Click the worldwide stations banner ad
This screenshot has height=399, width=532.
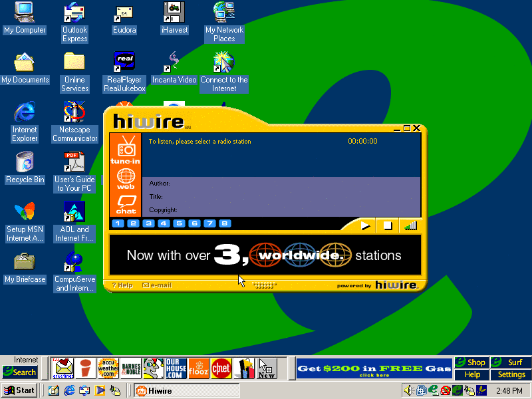point(265,255)
